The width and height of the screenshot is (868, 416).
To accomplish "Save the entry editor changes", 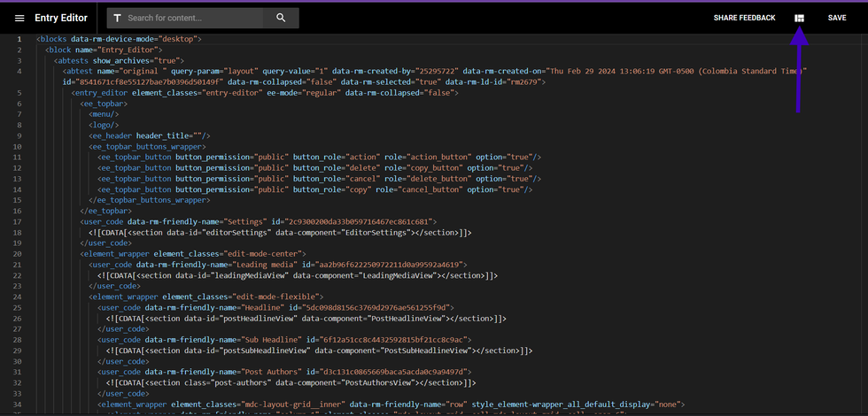I will [837, 18].
